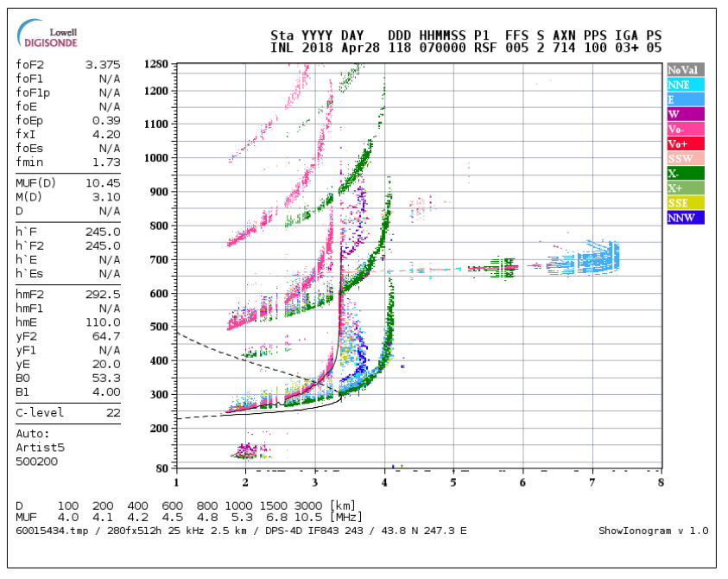
Task: Select the SSW salmon legend swatch
Action: click(x=686, y=158)
